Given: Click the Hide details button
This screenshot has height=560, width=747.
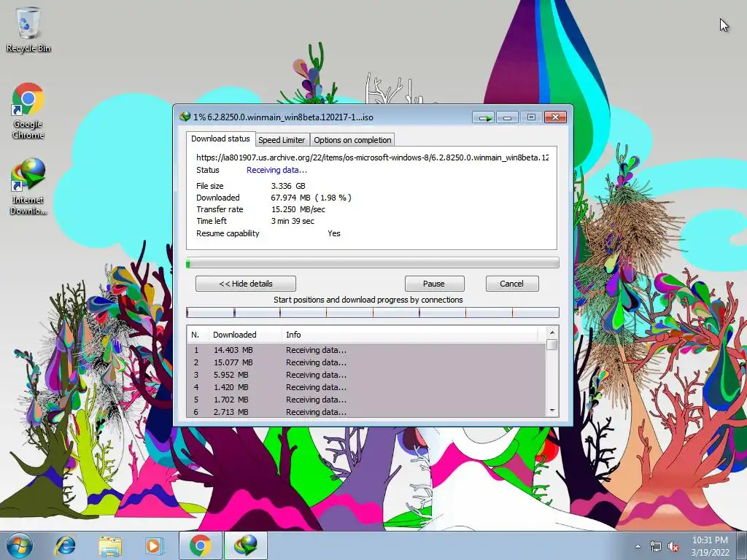Looking at the screenshot, I should 245,284.
